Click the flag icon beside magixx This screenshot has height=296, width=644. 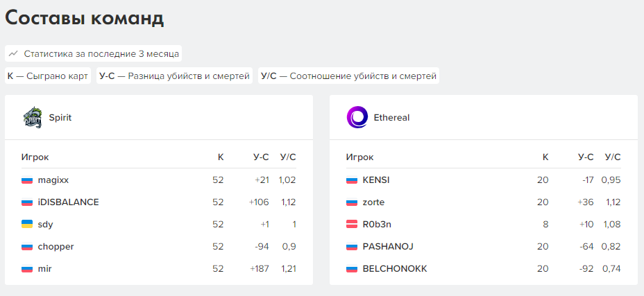tap(27, 180)
